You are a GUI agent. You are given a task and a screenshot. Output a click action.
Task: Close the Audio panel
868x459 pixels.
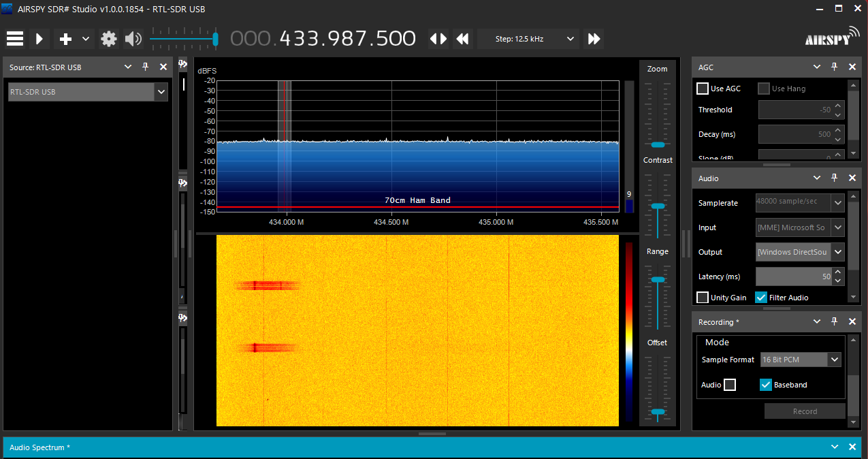[x=852, y=178]
